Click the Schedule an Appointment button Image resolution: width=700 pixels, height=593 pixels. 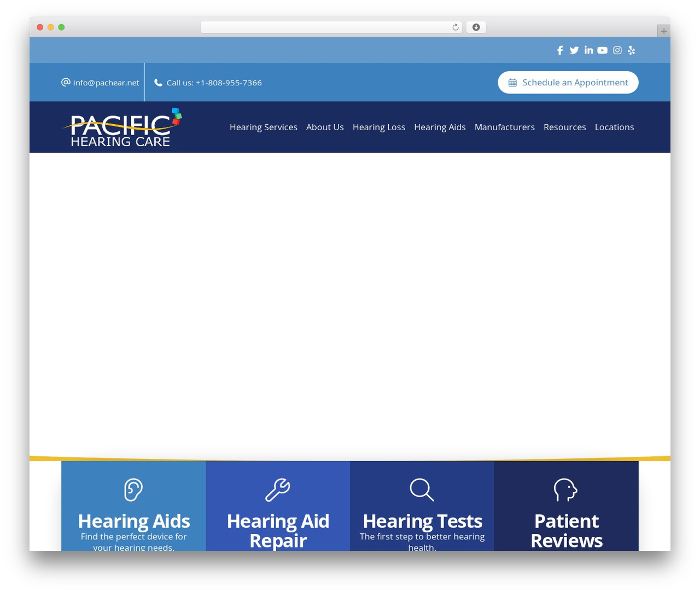(568, 83)
